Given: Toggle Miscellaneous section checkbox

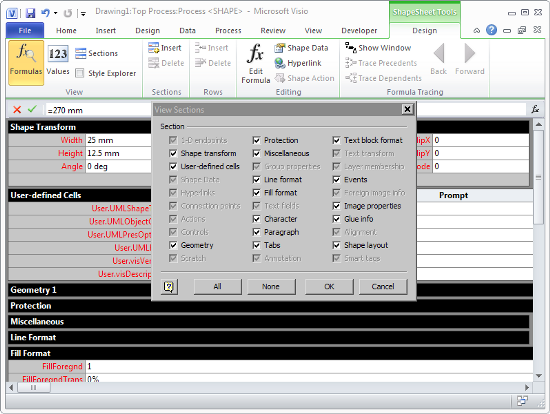Looking at the screenshot, I should pos(256,153).
